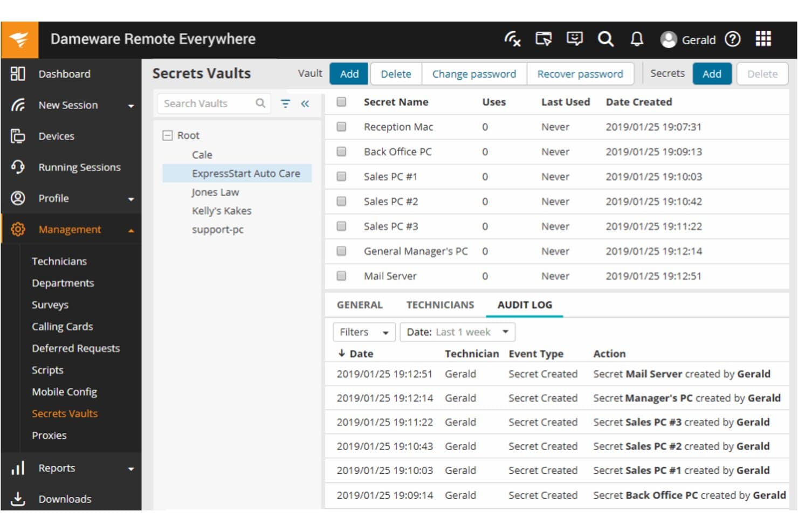Viewport: 798px width, 532px height.
Task: Open the notifications bell
Action: [637, 39]
